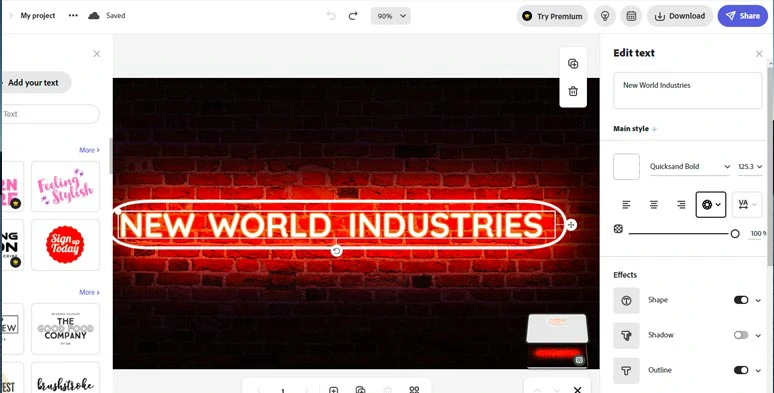Select the Sign up Today text template
The width and height of the screenshot is (774, 393).
pos(65,245)
